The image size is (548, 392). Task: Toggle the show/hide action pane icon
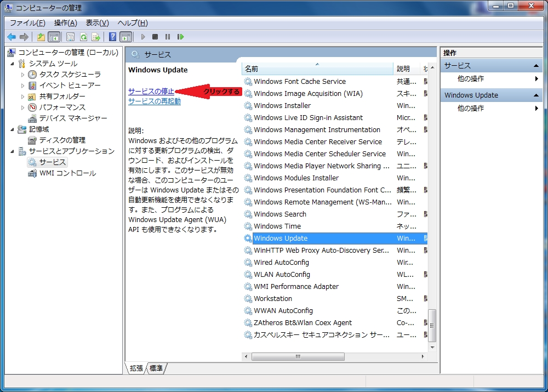coord(126,37)
